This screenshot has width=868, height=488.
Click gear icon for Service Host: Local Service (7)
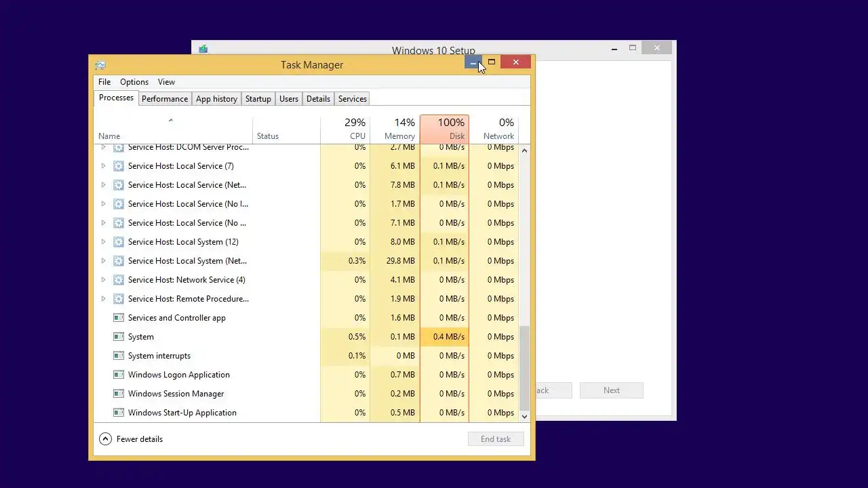tap(119, 166)
